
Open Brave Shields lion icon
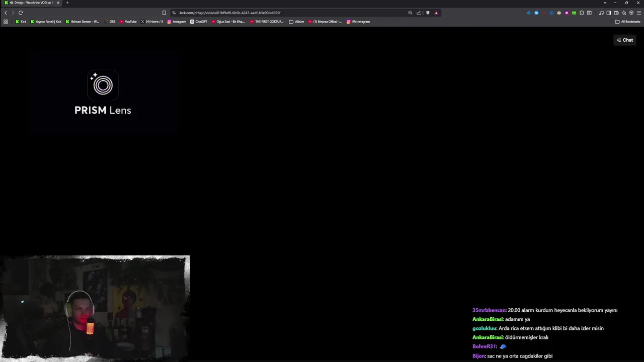(x=428, y=13)
